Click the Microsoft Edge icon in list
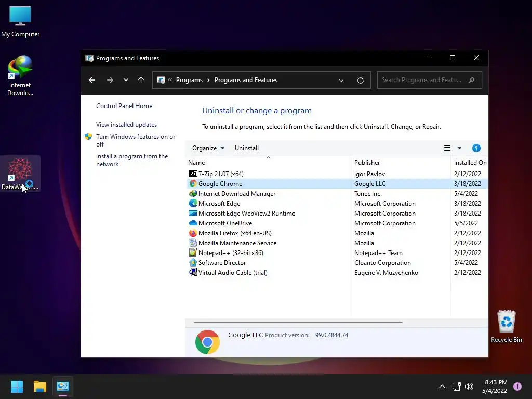Image resolution: width=532 pixels, height=399 pixels. (193, 203)
